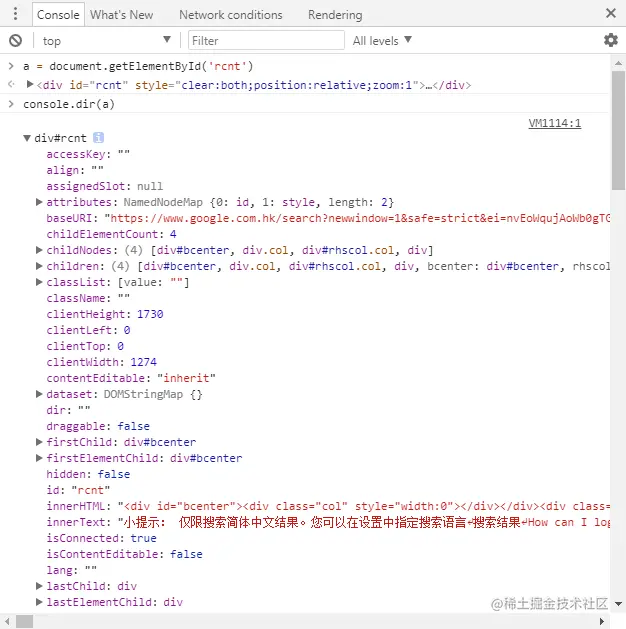Click the vertical scrollbar up arrow
626x629 pixels.
pos(618,63)
